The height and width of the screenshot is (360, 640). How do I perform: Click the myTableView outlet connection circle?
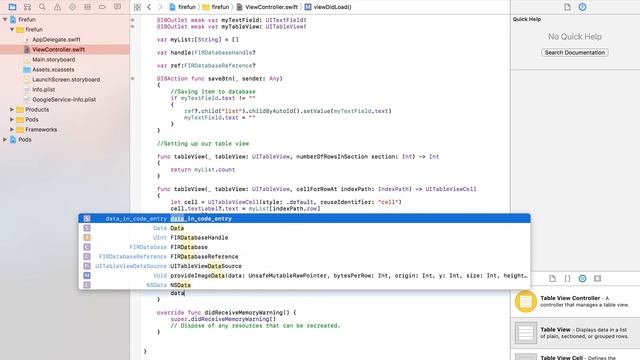tap(133, 27)
